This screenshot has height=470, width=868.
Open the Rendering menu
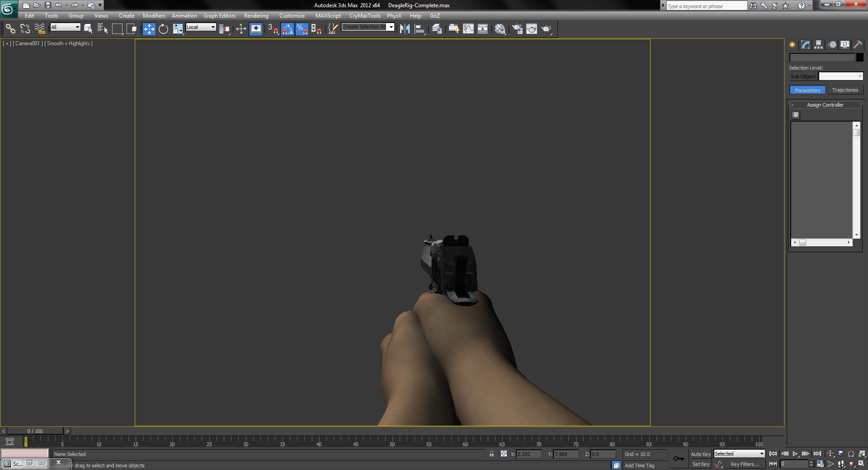256,16
